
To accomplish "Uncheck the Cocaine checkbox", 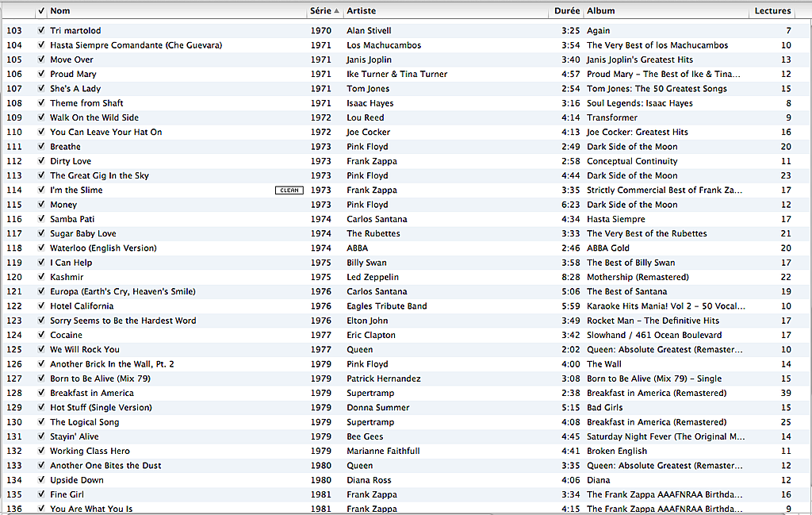I will pos(41,335).
